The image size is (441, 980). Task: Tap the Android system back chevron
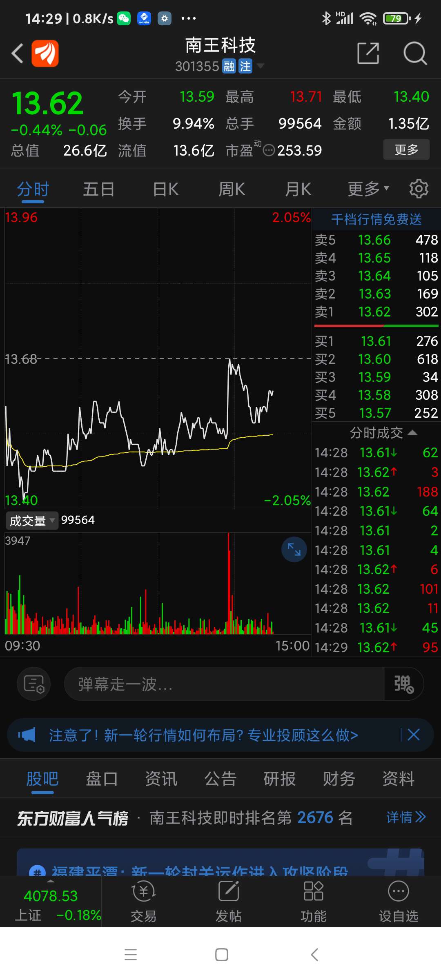[x=314, y=955]
